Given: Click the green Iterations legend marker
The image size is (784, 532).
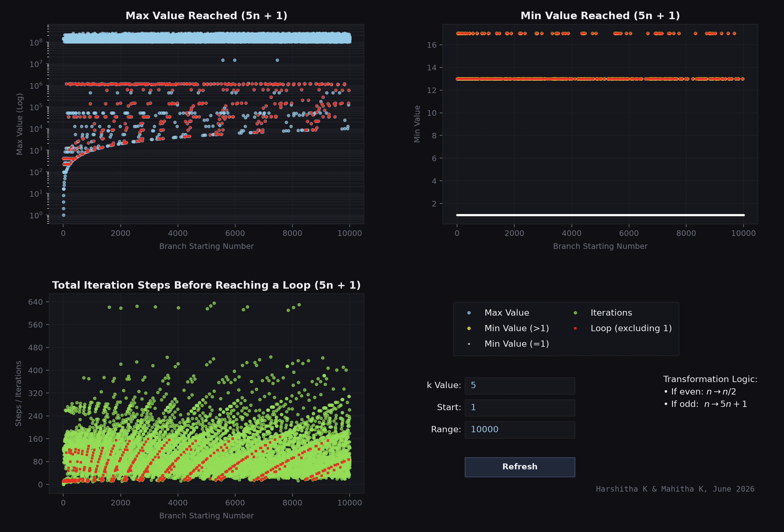Looking at the screenshot, I should click(575, 313).
